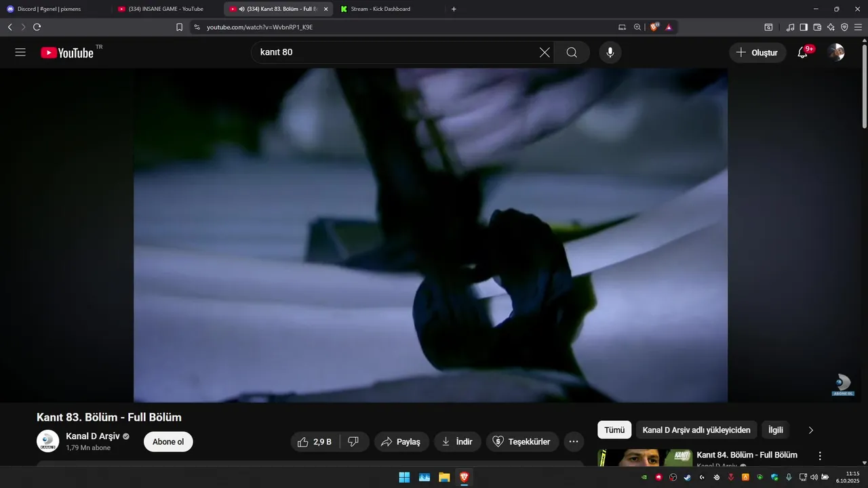Clear the search box with the X

[545, 52]
